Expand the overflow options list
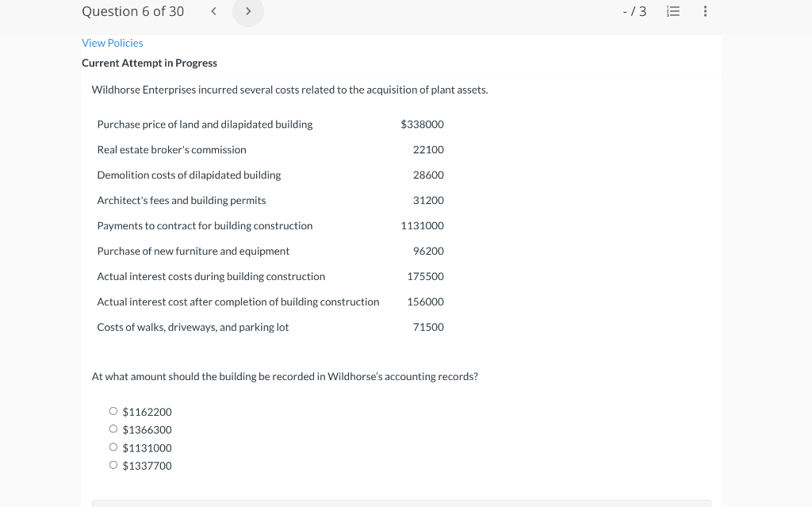812x507 pixels. pos(705,11)
